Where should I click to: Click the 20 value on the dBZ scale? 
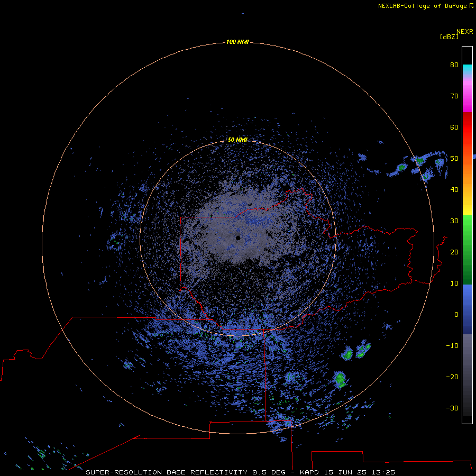coord(454,252)
